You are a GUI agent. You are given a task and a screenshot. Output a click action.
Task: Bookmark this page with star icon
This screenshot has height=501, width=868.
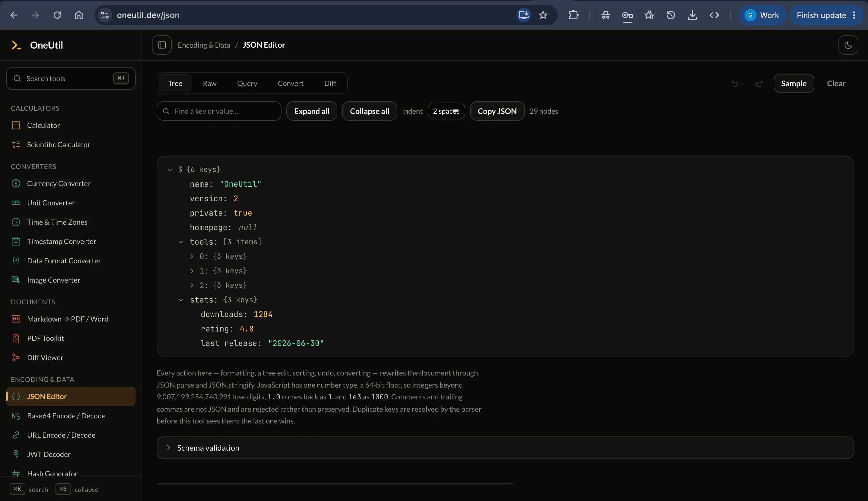click(543, 15)
